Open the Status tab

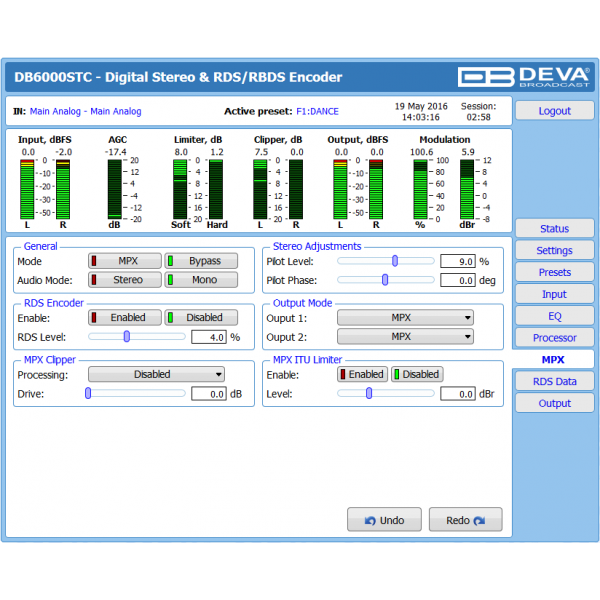click(554, 228)
